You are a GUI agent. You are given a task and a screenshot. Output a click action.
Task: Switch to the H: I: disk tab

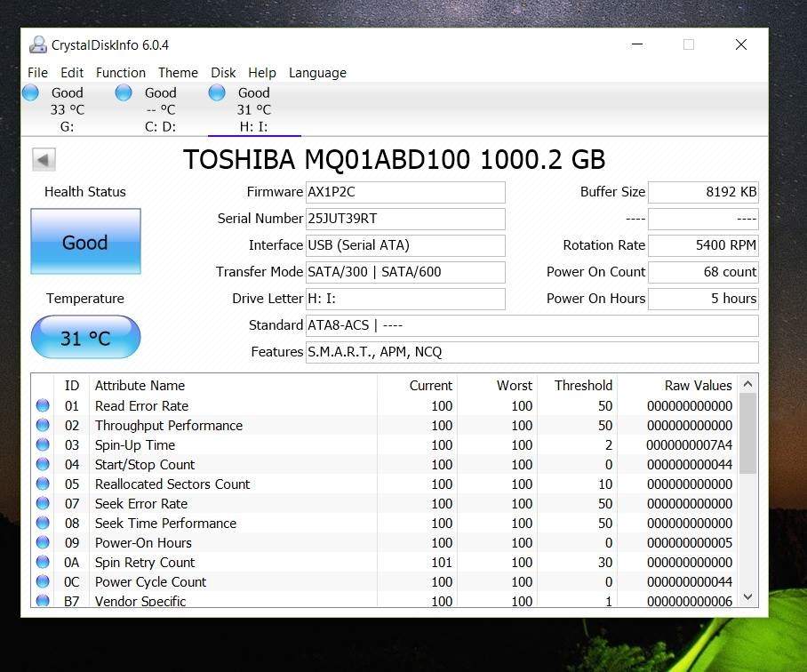coord(254,109)
